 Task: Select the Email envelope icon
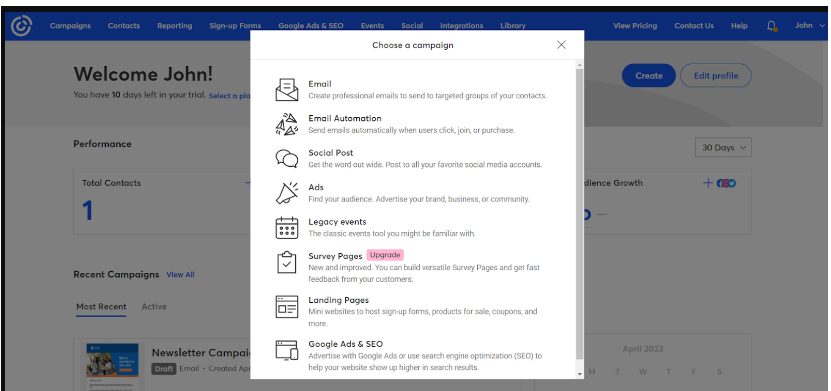287,90
